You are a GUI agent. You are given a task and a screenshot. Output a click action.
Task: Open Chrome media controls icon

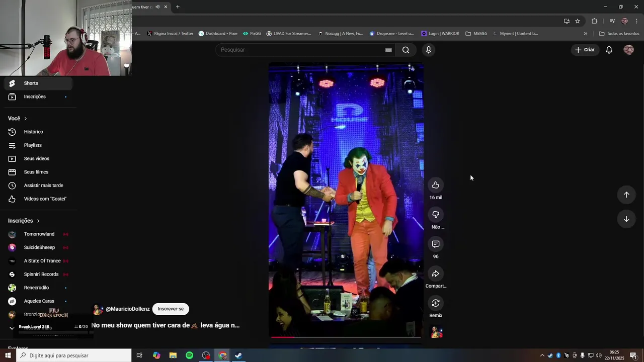pos(612,21)
